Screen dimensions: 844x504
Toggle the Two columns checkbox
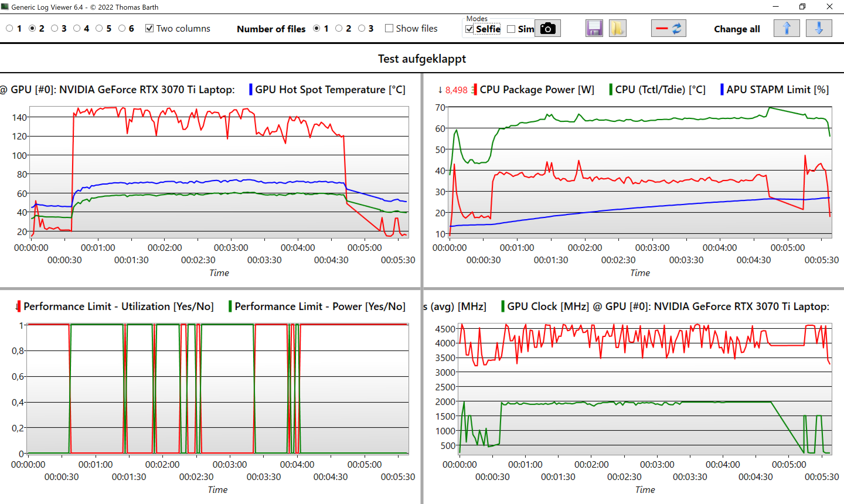coord(149,28)
